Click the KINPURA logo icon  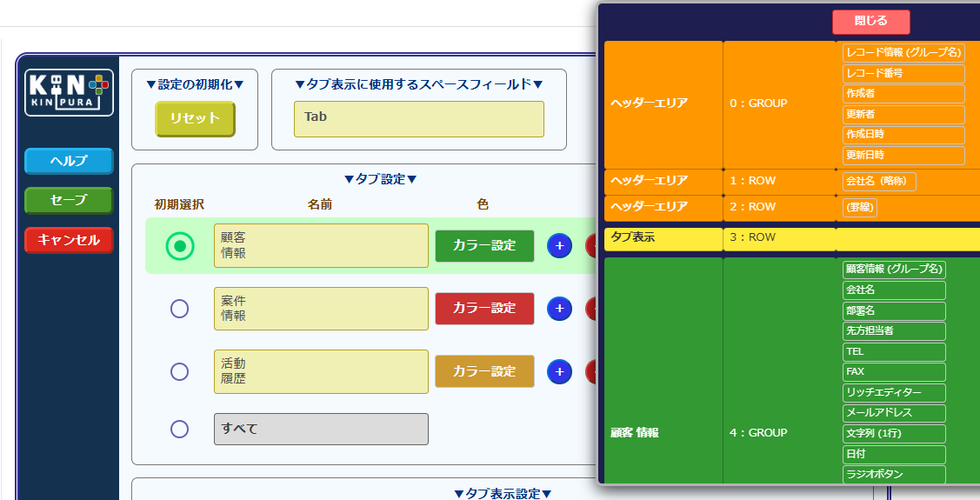click(x=69, y=92)
